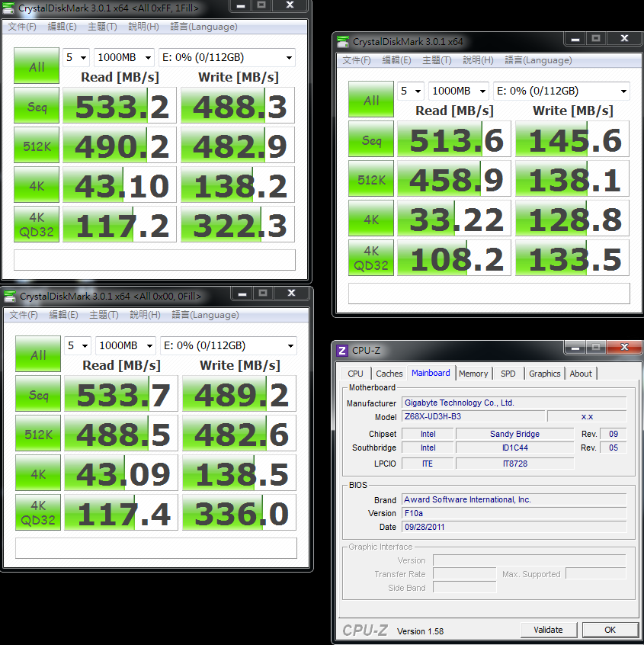Open test count dropdown in the 0xFF 1Fill window
Image resolution: width=644 pixels, height=645 pixels.
point(76,58)
